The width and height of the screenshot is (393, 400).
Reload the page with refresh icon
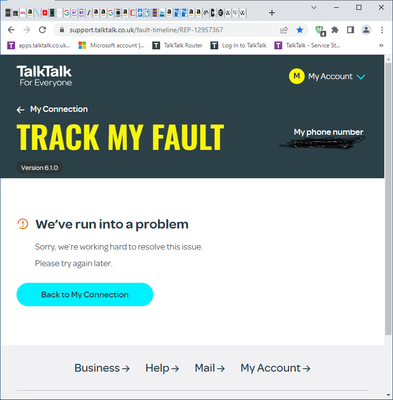(x=42, y=30)
